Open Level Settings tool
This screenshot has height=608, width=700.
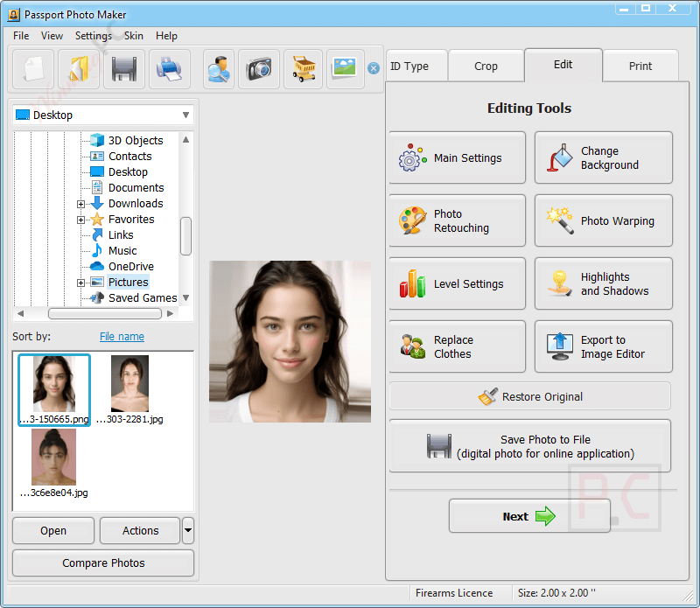(457, 283)
